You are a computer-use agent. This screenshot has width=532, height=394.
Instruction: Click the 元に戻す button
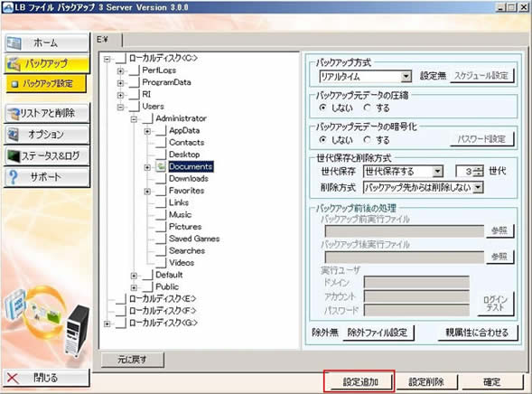tap(132, 360)
